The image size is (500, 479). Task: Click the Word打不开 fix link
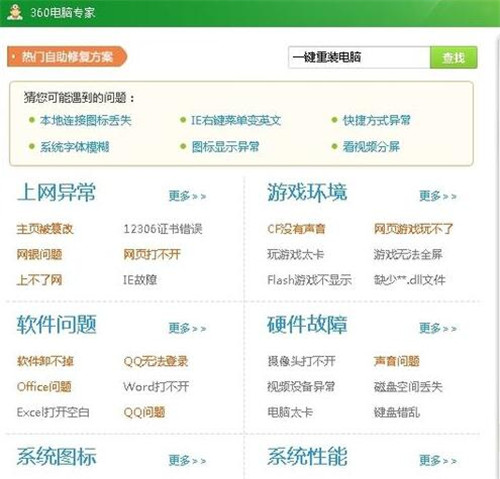point(156,387)
